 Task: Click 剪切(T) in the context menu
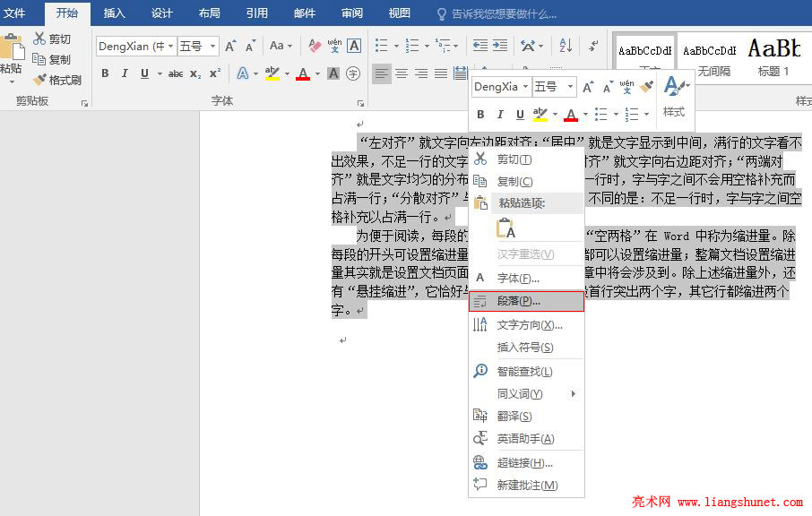(526, 159)
